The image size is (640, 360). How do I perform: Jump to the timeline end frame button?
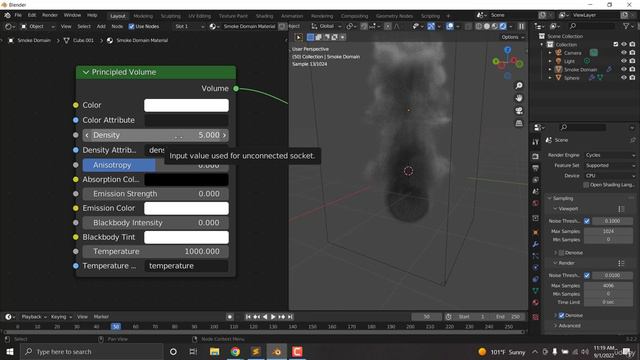tap(290, 317)
